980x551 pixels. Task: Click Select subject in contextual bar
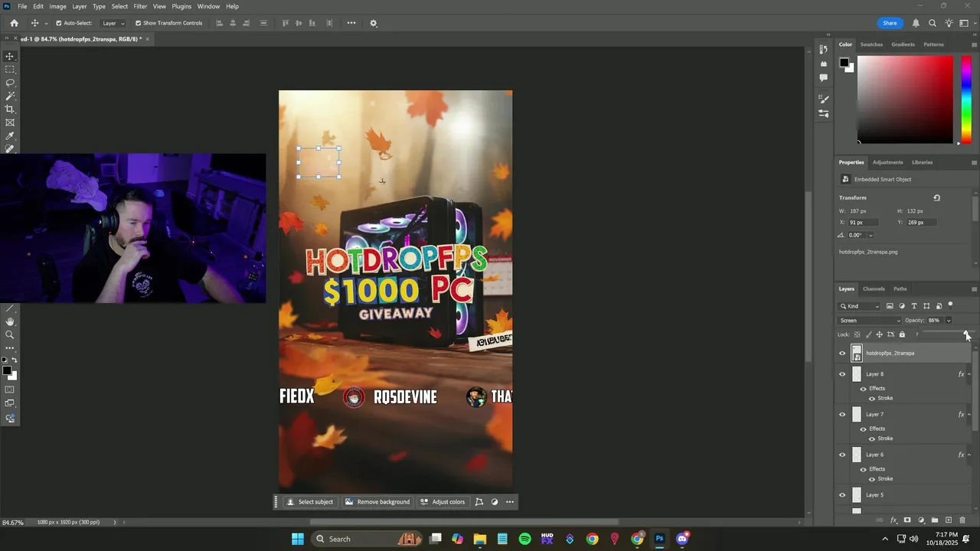[x=310, y=502]
